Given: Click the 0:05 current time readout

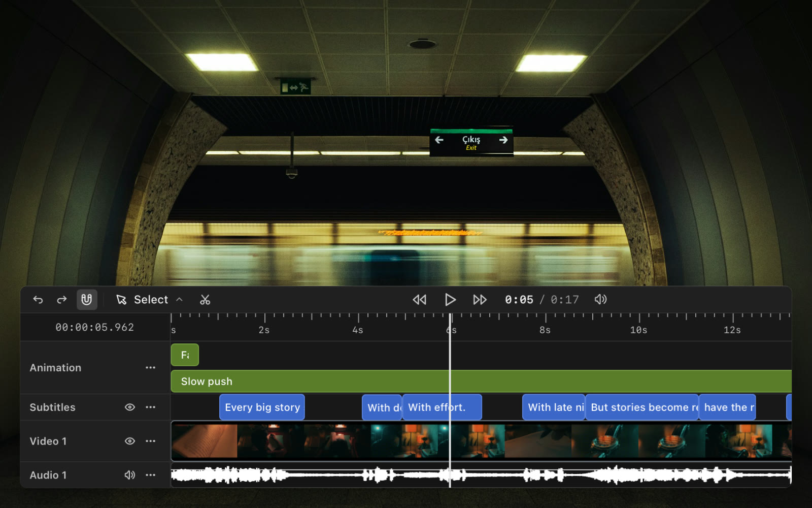Looking at the screenshot, I should 519,300.
